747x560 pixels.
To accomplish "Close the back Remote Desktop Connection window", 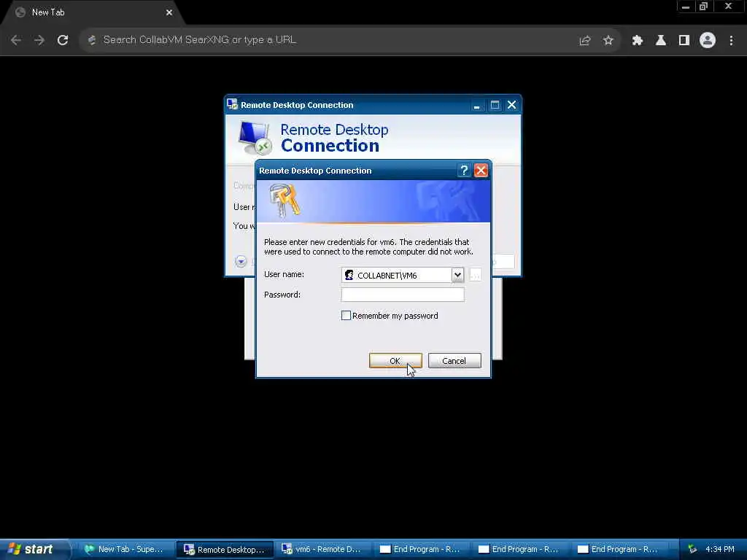I will 511,105.
